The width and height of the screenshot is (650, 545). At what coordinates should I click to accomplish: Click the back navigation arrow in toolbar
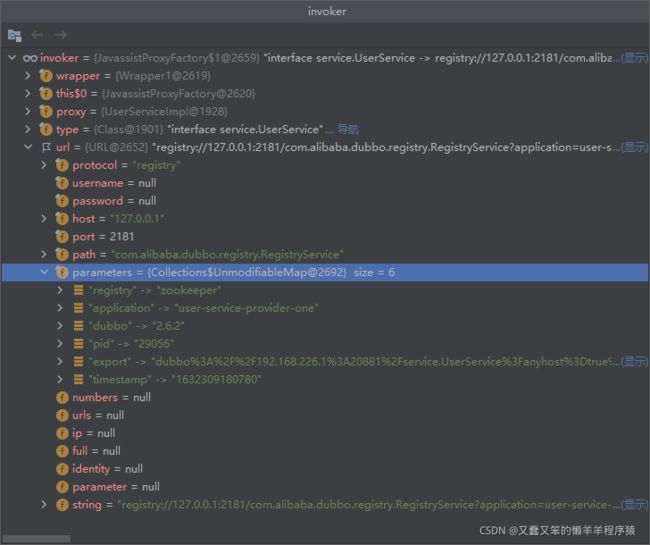(x=37, y=35)
